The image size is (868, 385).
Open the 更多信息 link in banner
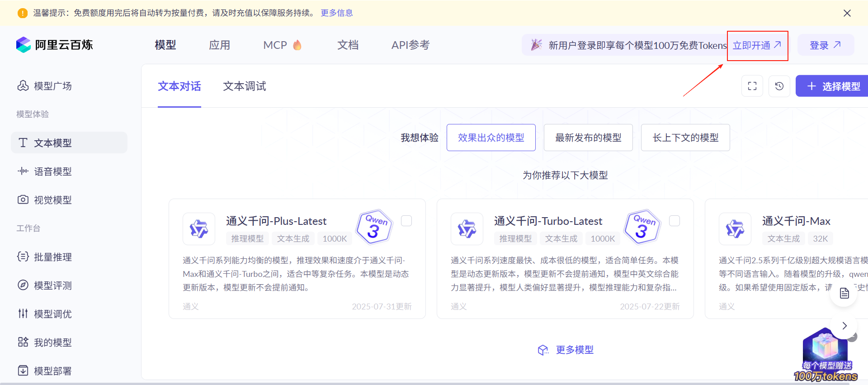[x=337, y=13]
